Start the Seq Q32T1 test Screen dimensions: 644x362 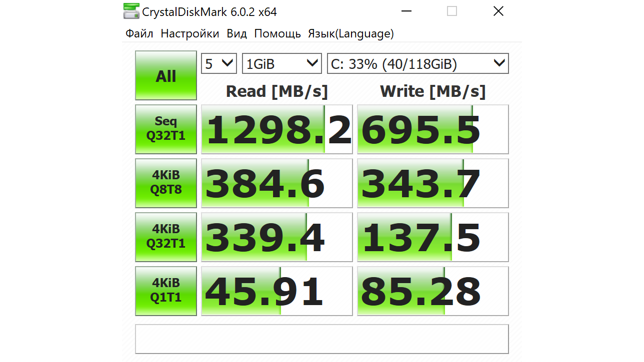click(x=166, y=129)
